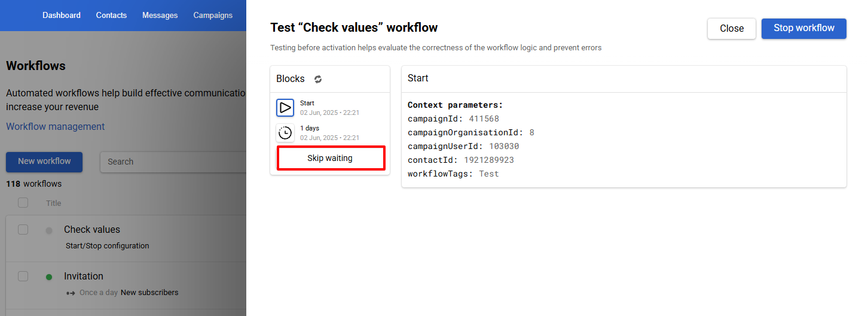Click the recurrence arrow icon under Invitation
This screenshot has width=868, height=316.
71,293
